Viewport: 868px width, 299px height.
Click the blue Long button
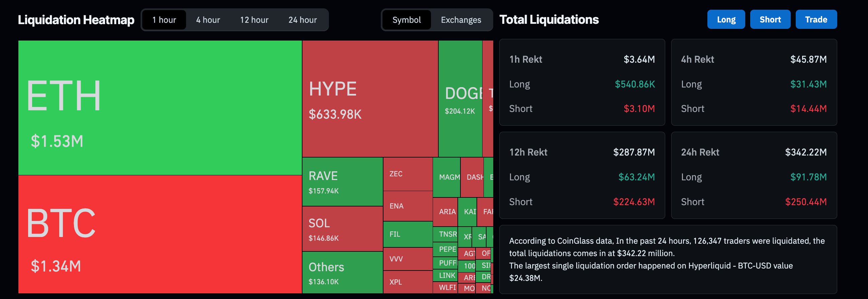click(725, 19)
